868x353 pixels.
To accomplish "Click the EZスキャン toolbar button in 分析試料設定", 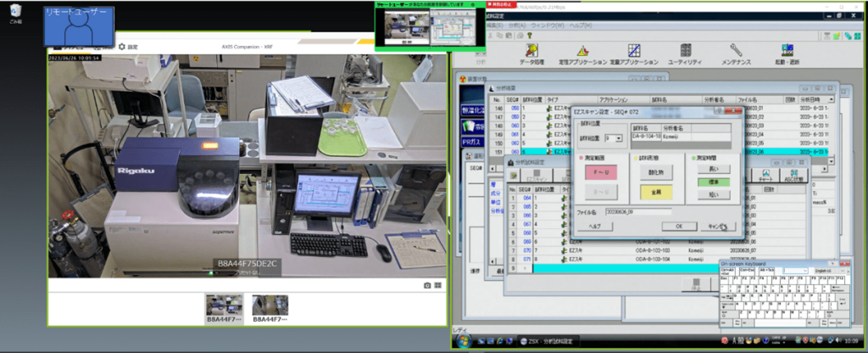I will coord(536,176).
